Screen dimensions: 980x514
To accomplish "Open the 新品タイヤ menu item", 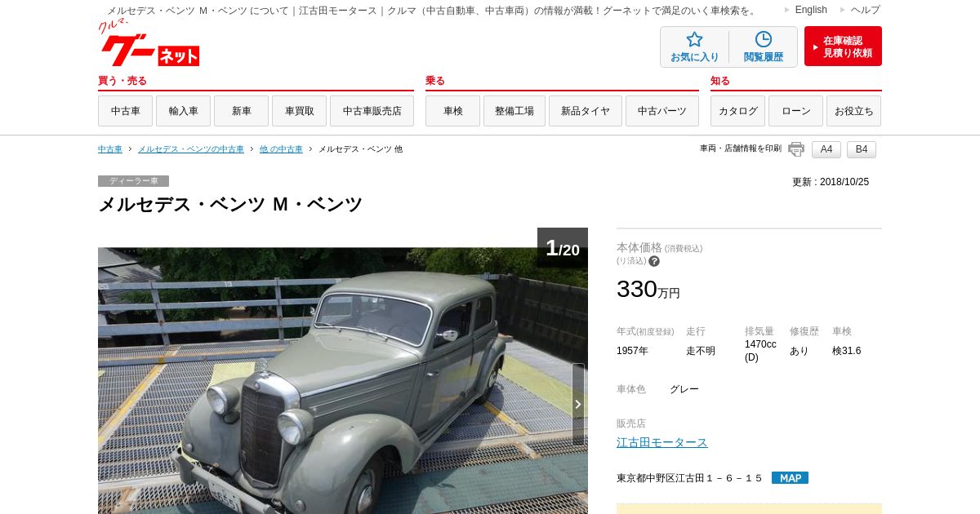I will (x=586, y=111).
